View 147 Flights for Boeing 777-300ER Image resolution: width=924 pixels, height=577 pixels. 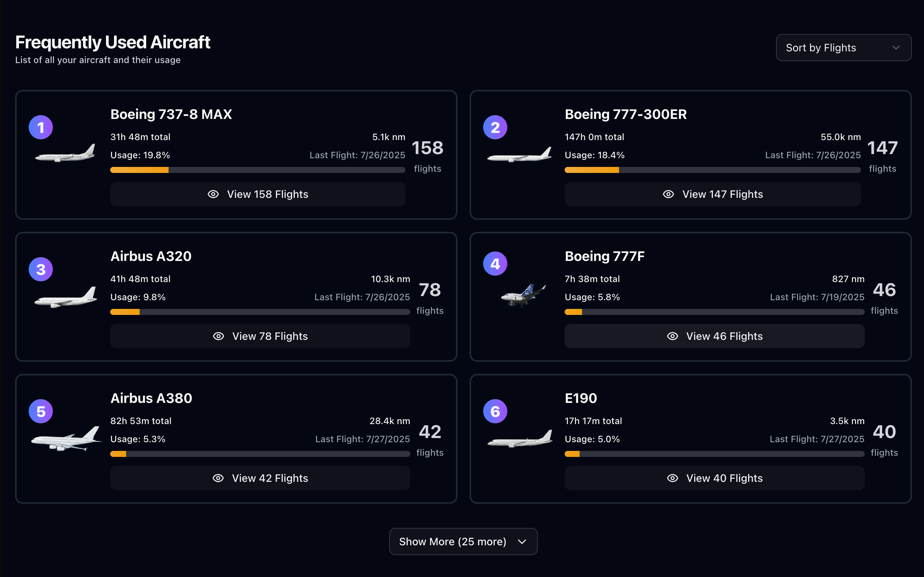[x=712, y=194]
